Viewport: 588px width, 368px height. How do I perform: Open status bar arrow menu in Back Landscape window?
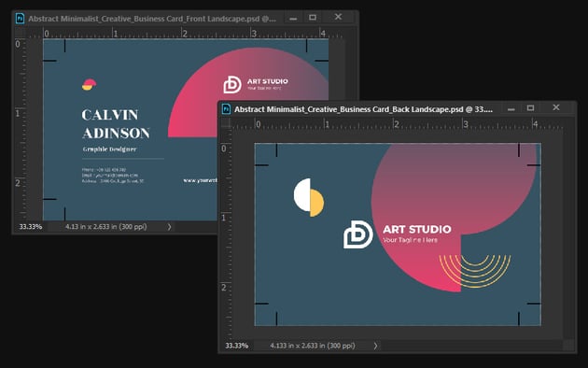point(375,346)
